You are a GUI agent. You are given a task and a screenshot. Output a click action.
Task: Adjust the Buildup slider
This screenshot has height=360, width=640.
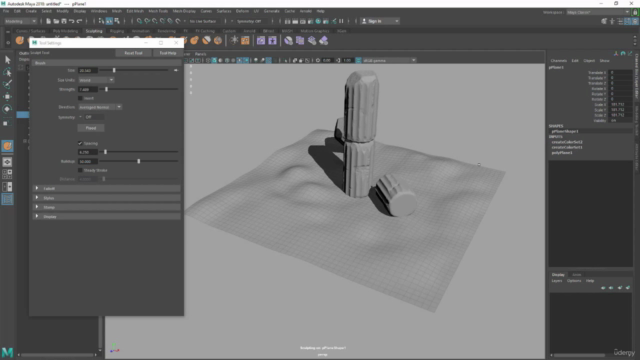tap(139, 161)
